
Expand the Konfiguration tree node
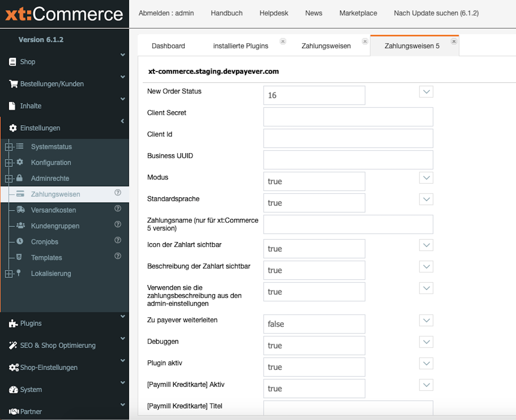coord(9,163)
